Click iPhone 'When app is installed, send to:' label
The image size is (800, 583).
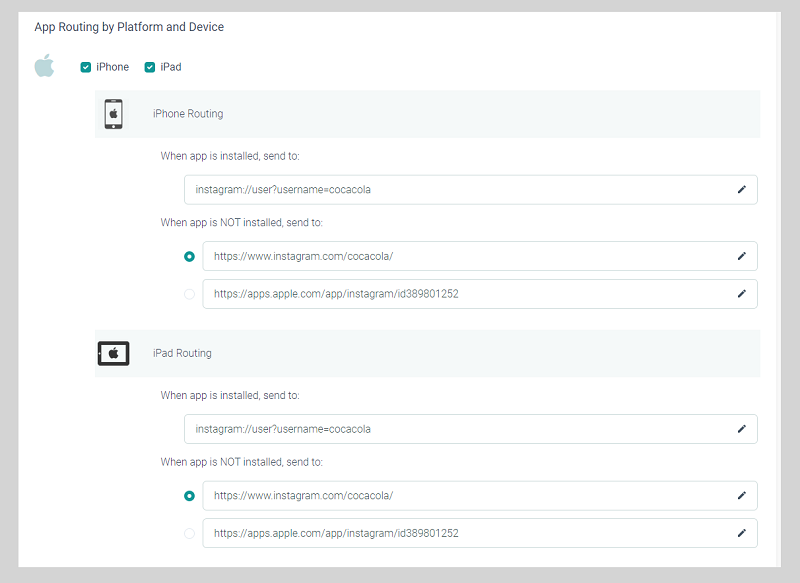click(x=230, y=156)
